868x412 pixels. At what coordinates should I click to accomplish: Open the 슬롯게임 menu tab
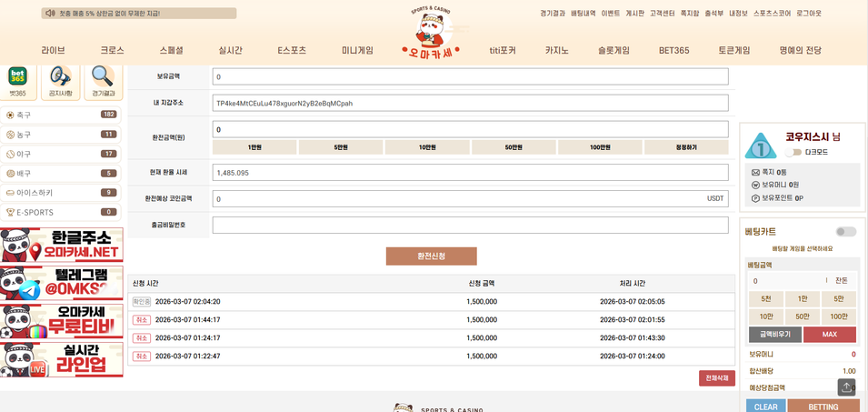[614, 51]
